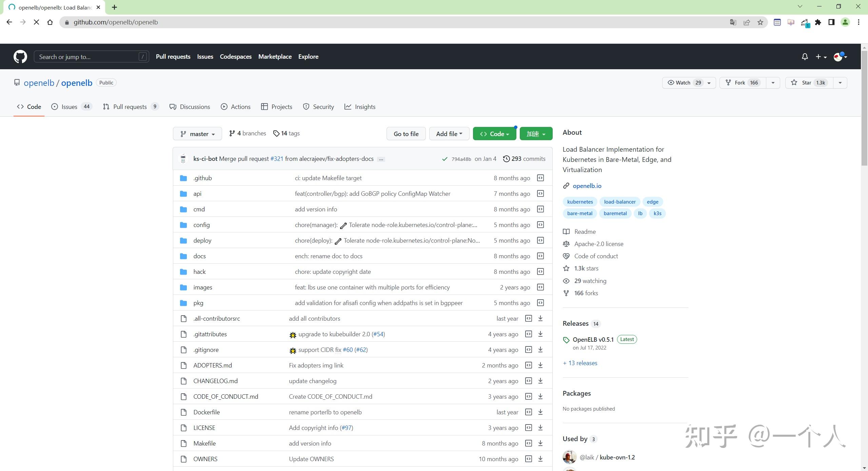Stop loading the page

[37, 22]
